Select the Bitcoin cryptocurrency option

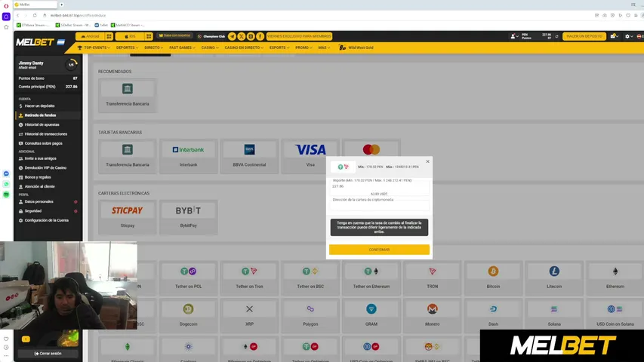point(493,278)
